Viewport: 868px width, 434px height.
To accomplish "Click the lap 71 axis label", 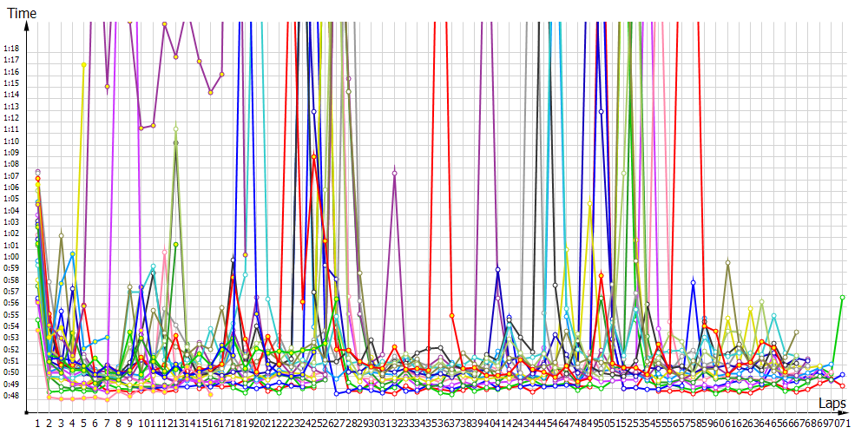I will tap(841, 423).
